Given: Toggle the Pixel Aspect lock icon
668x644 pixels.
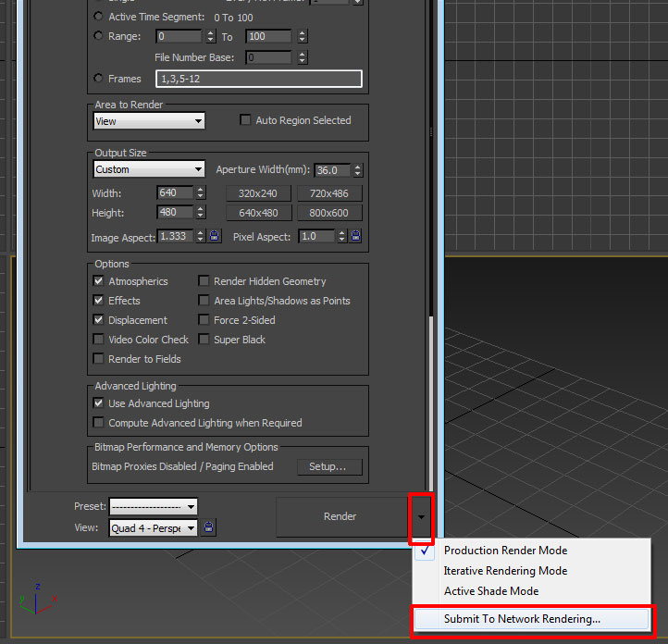Looking at the screenshot, I should (x=355, y=236).
